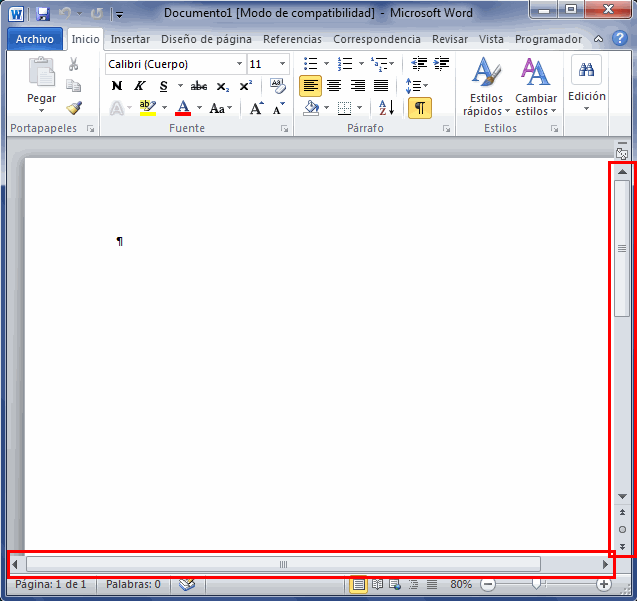
Task: Increase indent icon in Párrafo group
Action: (441, 63)
